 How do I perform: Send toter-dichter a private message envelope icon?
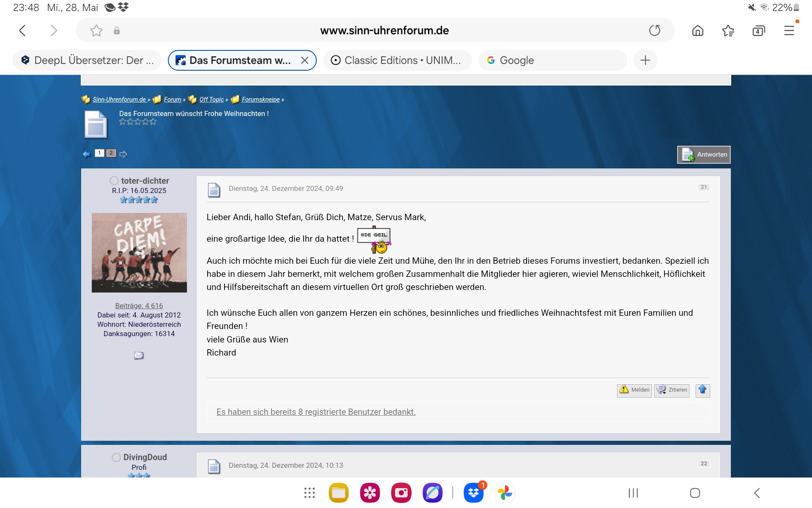click(139, 356)
